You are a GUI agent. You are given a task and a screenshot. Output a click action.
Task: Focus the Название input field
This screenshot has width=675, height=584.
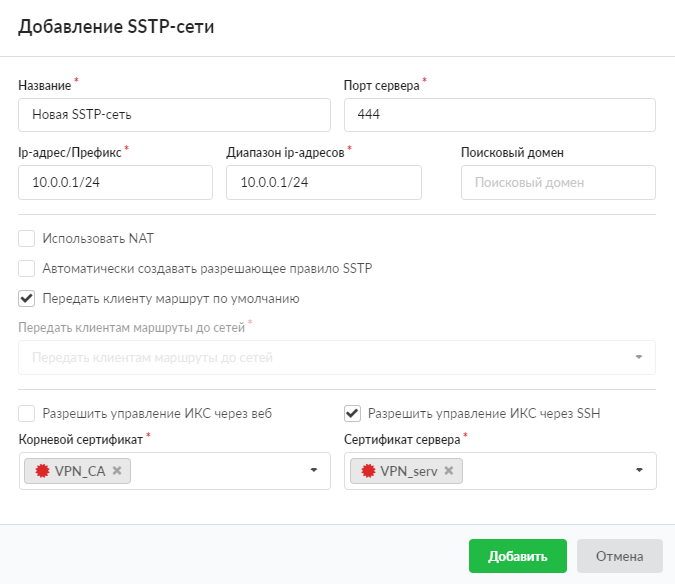[x=174, y=115]
